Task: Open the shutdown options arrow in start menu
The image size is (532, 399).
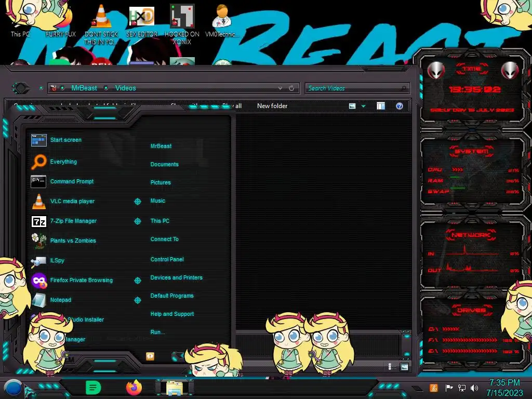Action: click(178, 356)
